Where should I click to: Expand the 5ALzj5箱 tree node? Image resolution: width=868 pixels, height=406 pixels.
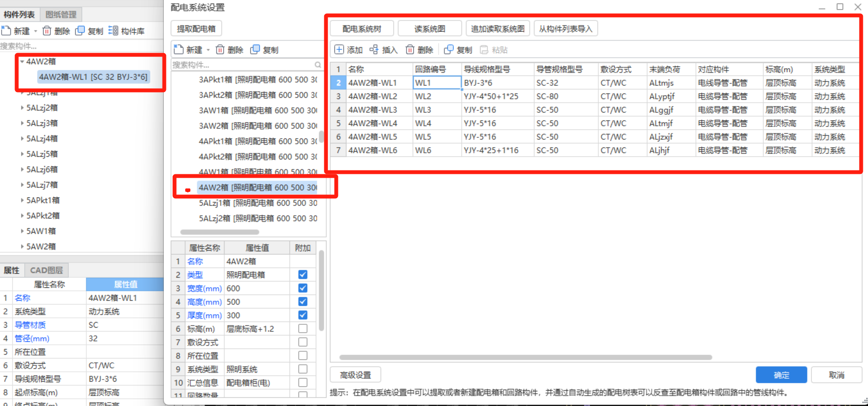(x=22, y=154)
